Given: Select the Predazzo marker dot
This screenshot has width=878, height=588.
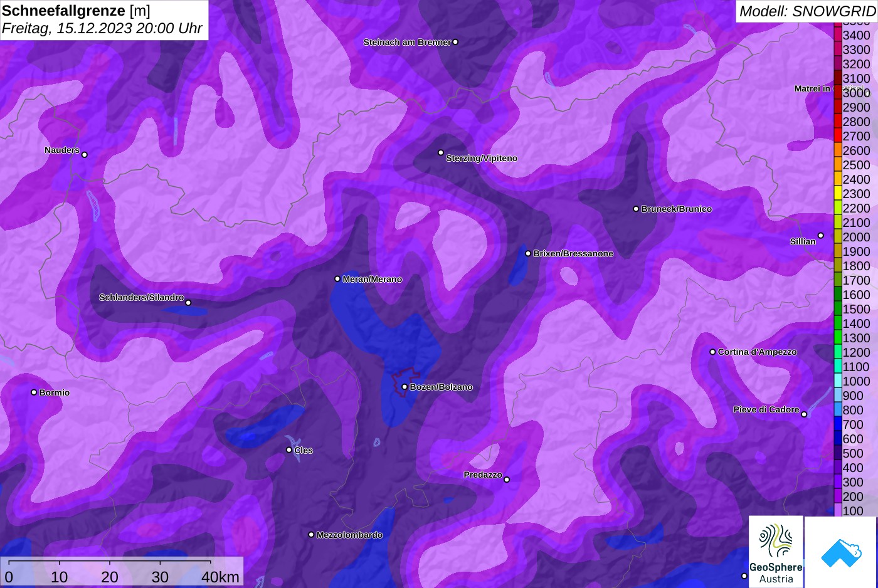Looking at the screenshot, I should pyautogui.click(x=507, y=480).
